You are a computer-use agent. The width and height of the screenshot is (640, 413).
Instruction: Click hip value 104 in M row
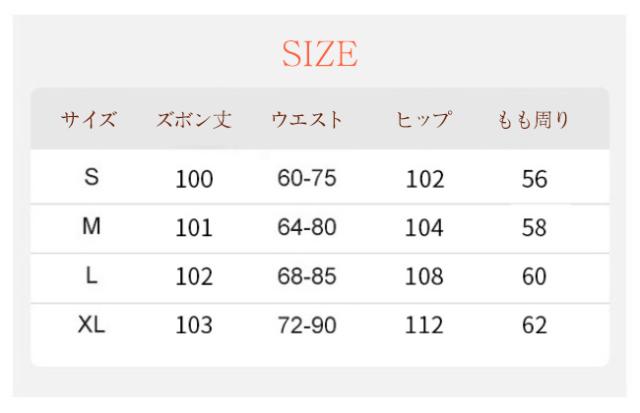(424, 228)
